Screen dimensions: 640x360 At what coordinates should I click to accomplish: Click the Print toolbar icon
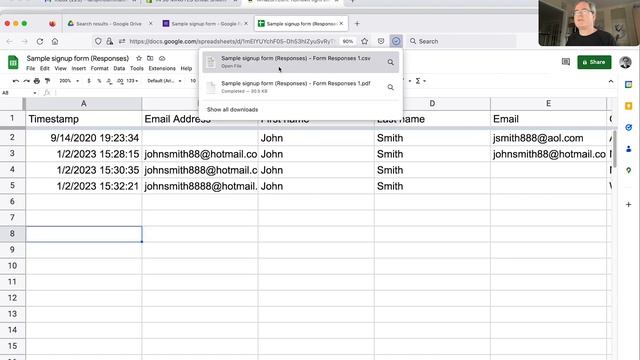click(37, 81)
